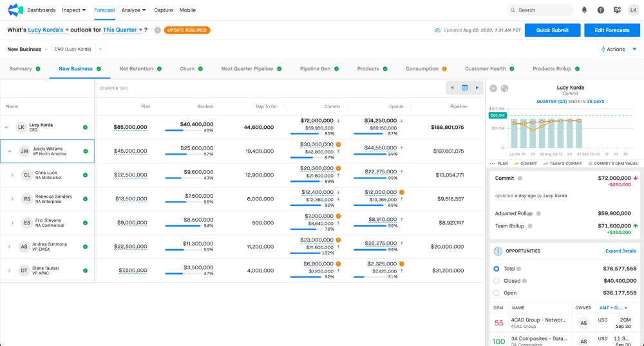644x346 pixels.
Task: Expand the detail panel to full size
Action: pos(505,88)
